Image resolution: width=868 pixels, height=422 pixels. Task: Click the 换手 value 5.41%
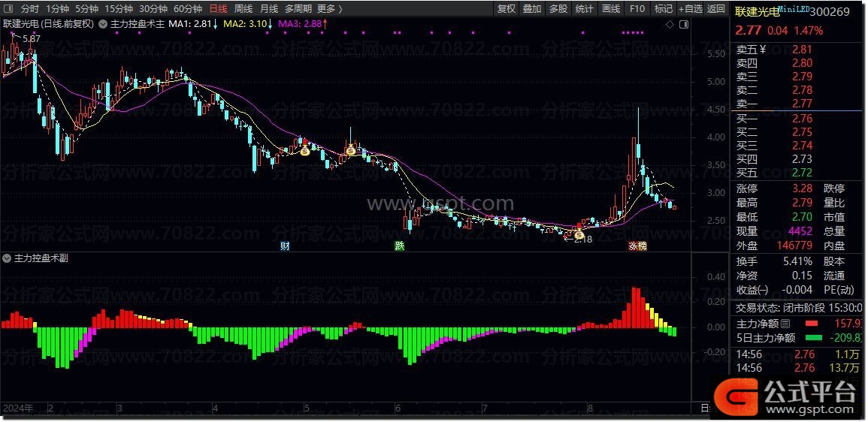point(797,261)
